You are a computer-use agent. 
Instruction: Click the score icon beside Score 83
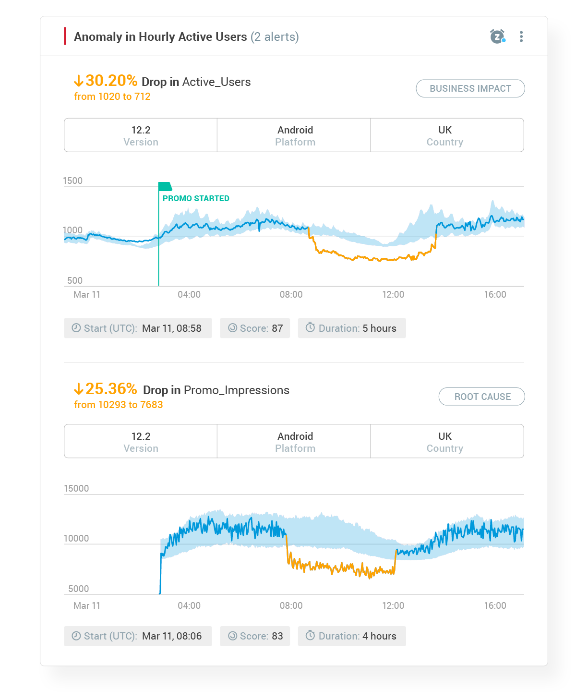(233, 636)
